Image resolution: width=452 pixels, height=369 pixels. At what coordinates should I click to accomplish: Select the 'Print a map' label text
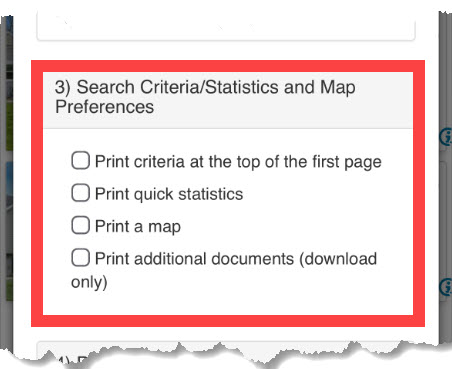pyautogui.click(x=138, y=227)
